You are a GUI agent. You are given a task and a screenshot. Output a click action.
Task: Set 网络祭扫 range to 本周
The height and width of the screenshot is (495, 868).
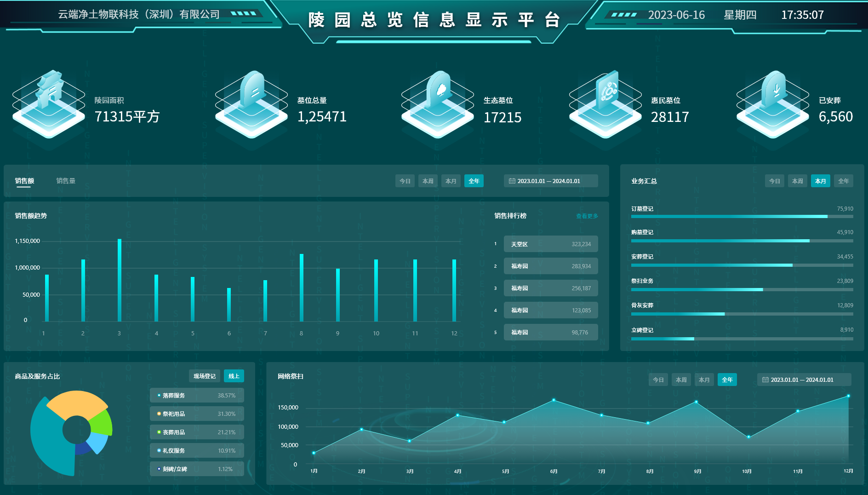pos(681,380)
